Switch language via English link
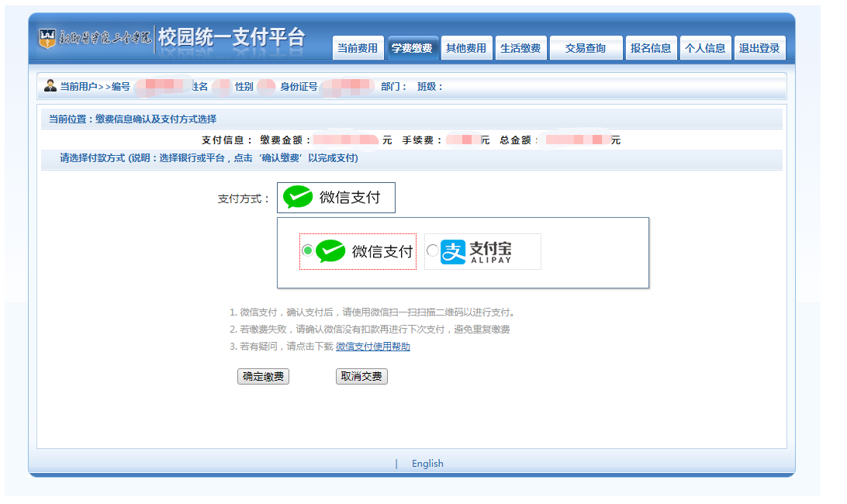 [427, 464]
